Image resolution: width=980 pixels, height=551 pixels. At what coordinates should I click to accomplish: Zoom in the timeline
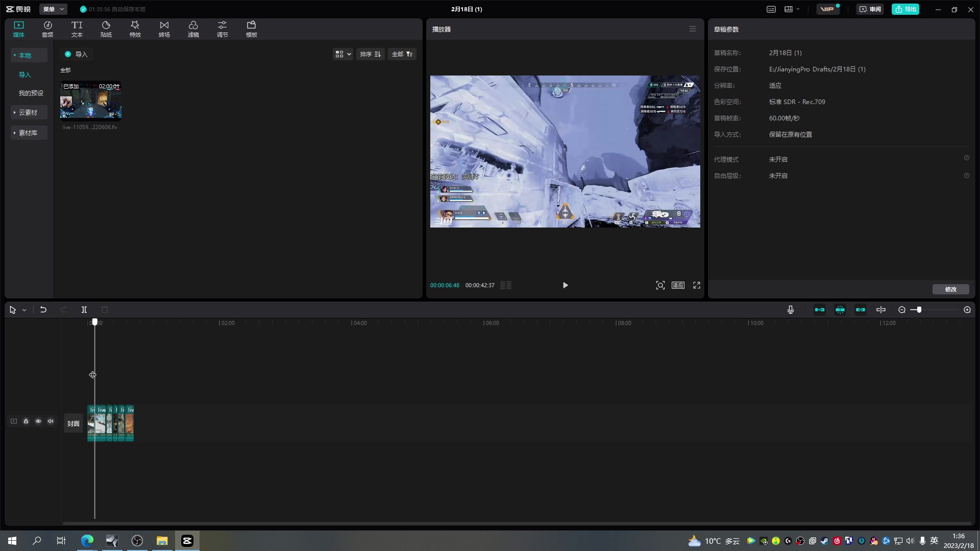(x=967, y=310)
